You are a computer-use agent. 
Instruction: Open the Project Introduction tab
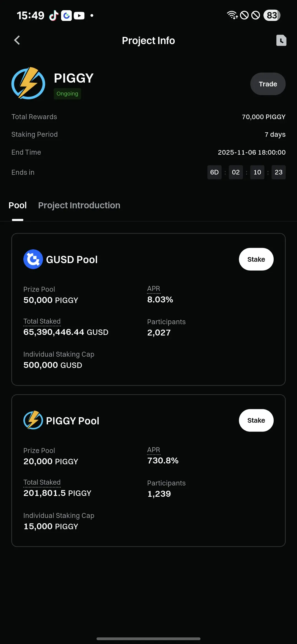click(x=79, y=205)
